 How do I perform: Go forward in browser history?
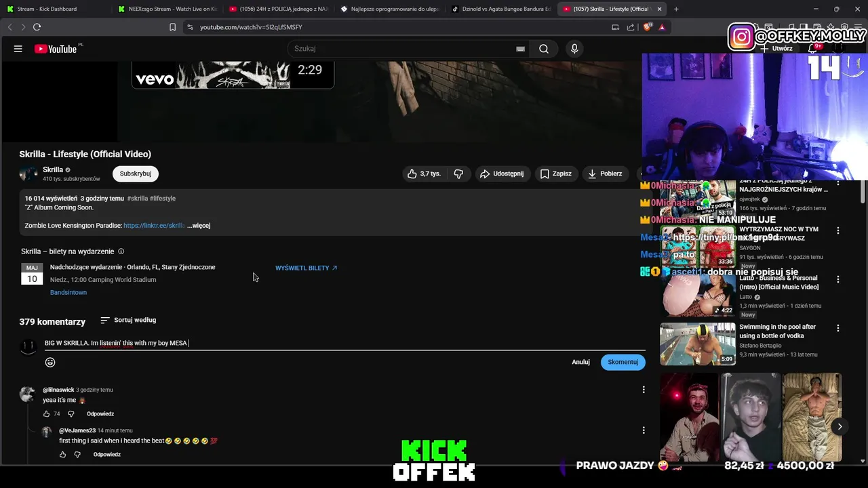click(x=22, y=27)
